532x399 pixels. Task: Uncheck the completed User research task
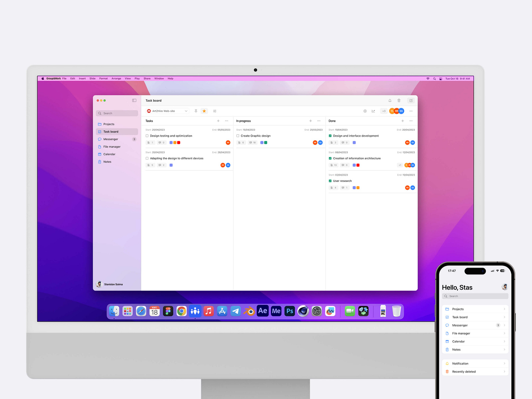point(330,181)
